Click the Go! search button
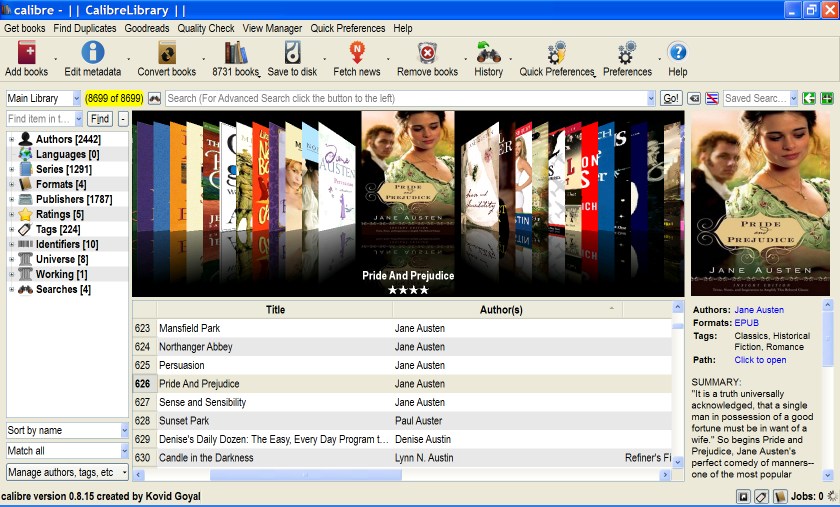 pos(671,99)
